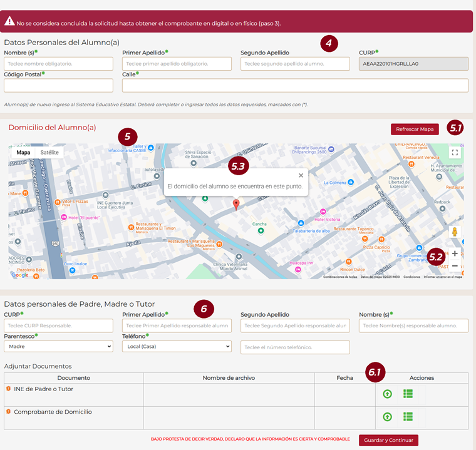Click the Código Postal field
This screenshot has height=450, width=476.
coord(58,85)
